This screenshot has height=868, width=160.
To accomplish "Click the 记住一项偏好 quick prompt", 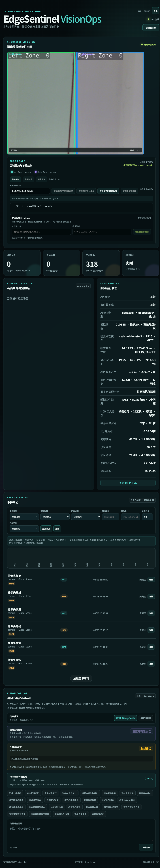I will pos(15,793).
